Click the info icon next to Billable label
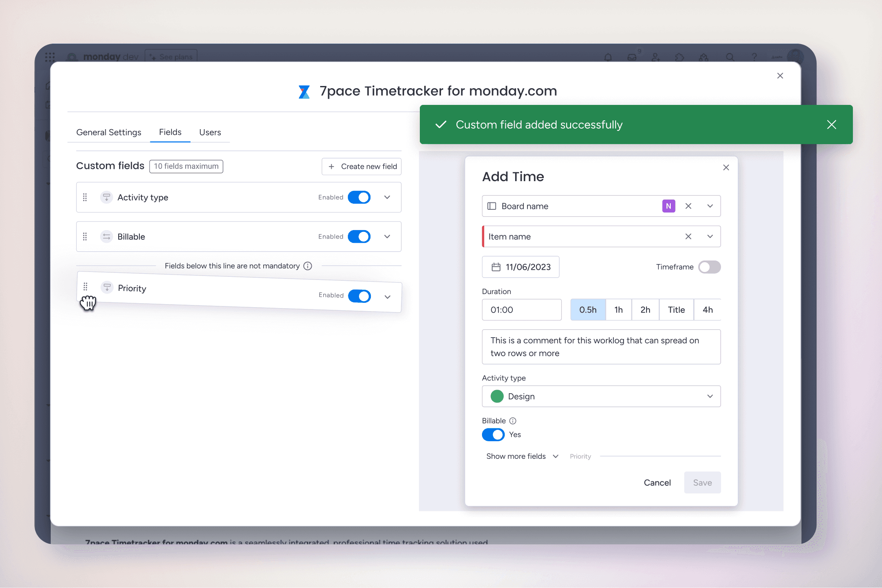This screenshot has width=882, height=588. (x=513, y=421)
